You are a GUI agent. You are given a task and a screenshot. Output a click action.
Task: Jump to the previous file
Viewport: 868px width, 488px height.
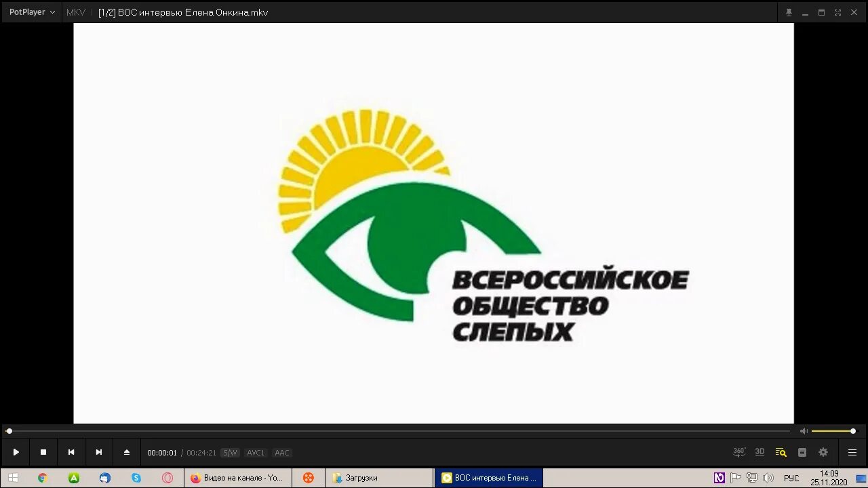coord(71,452)
